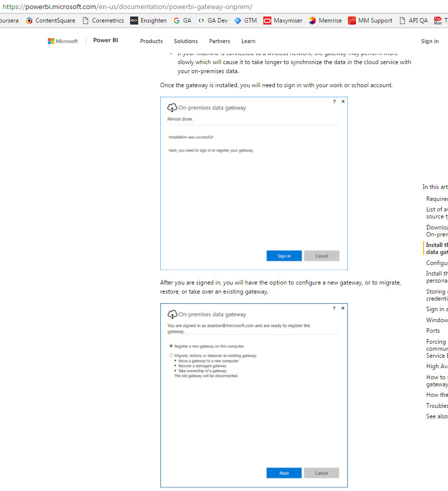The image size is (448, 491).
Task: Click 'Move a gateway to a new computer' text
Action: 208,361
